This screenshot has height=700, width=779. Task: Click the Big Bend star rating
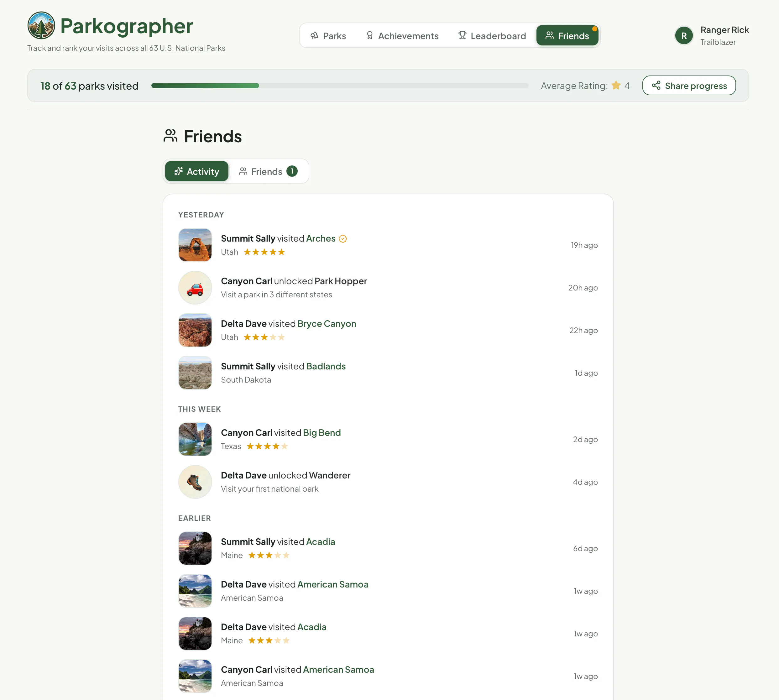pos(267,447)
